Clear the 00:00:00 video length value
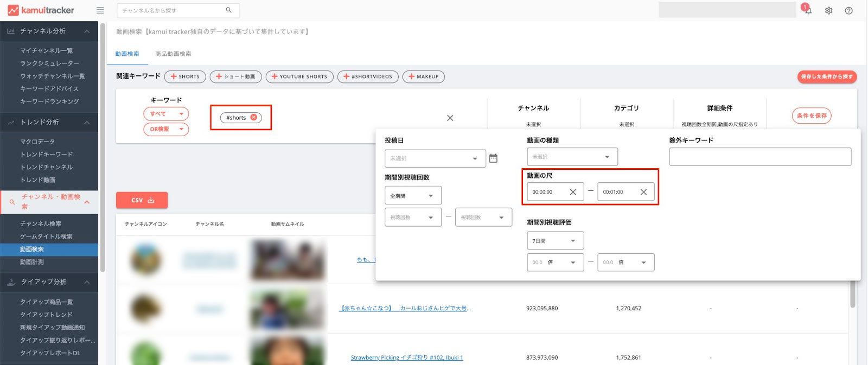Image resolution: width=868 pixels, height=365 pixels. (573, 192)
